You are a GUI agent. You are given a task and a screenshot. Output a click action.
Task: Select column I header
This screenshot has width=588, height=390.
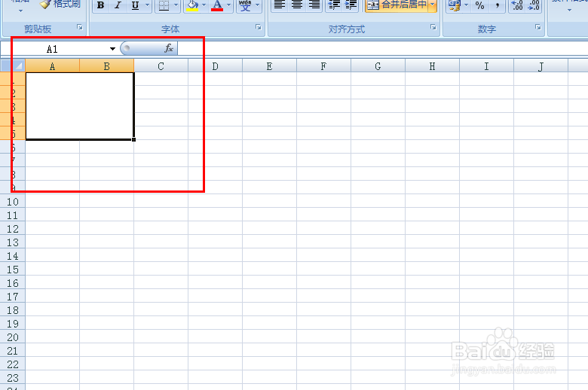486,66
